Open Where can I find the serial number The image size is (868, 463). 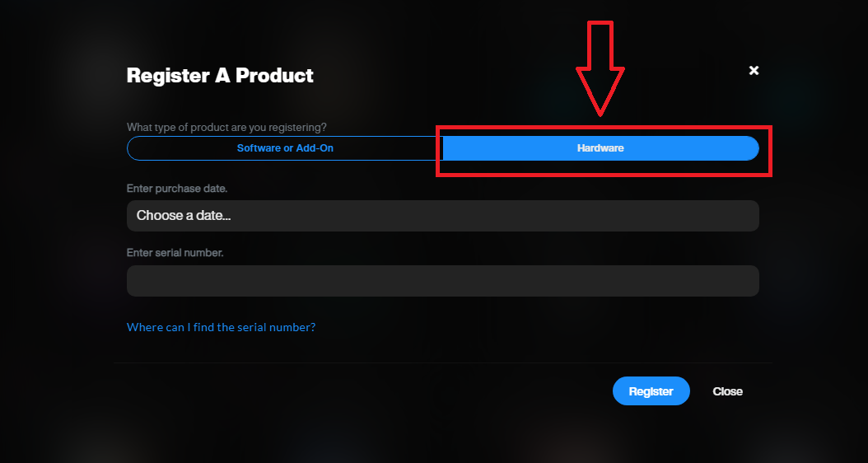221,327
